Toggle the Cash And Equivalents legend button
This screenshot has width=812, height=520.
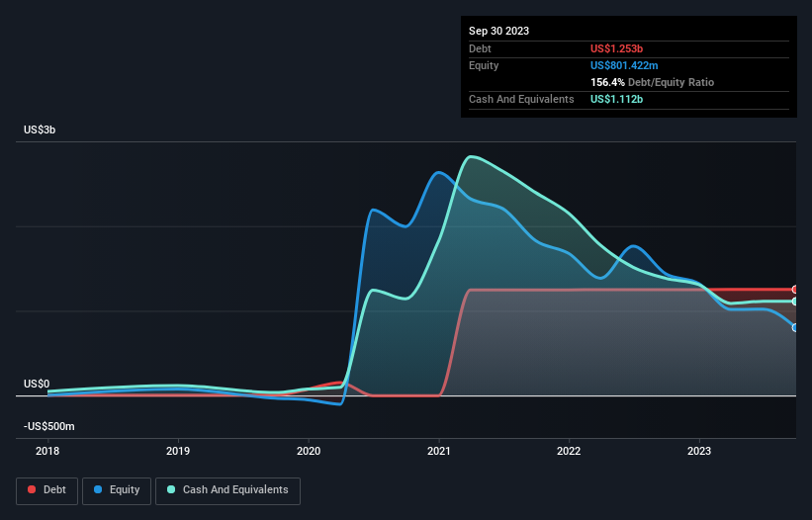point(227,490)
